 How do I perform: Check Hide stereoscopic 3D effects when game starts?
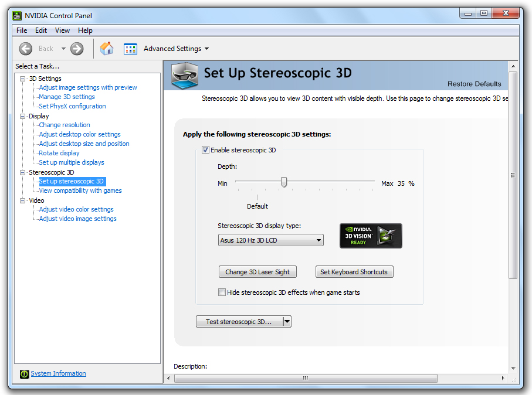click(222, 292)
